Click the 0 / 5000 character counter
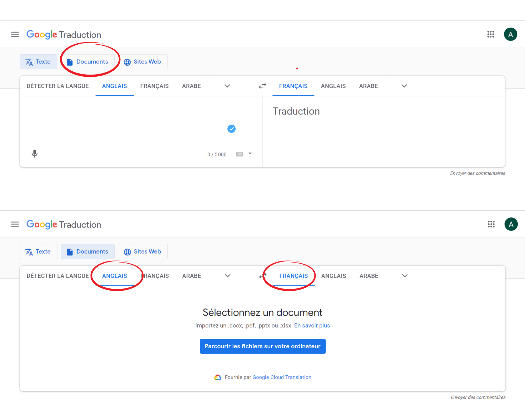 click(x=217, y=155)
